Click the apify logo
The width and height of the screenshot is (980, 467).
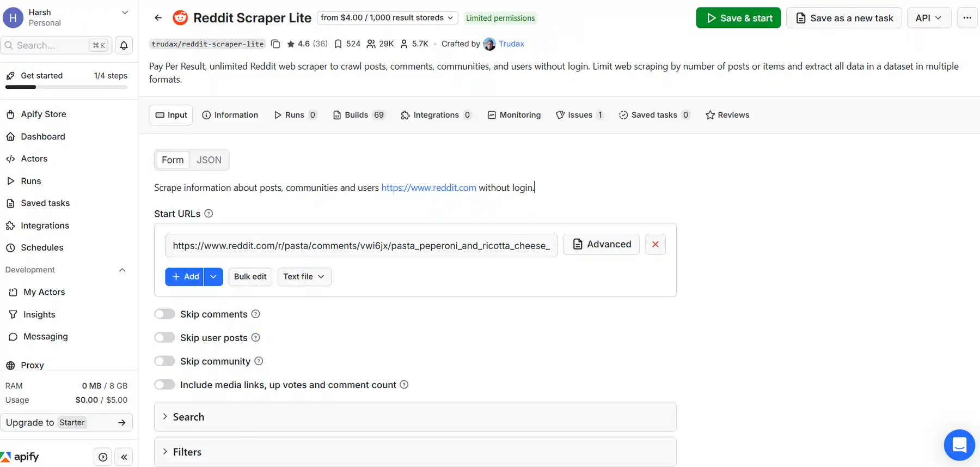(20, 457)
